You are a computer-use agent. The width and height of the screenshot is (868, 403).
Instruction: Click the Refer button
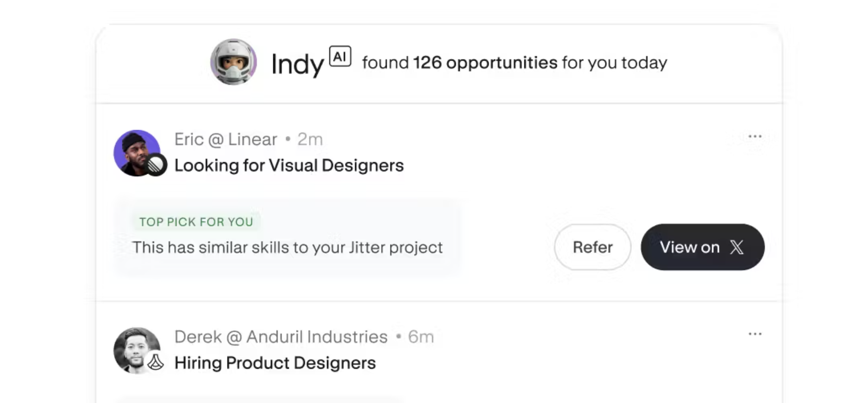coord(592,247)
